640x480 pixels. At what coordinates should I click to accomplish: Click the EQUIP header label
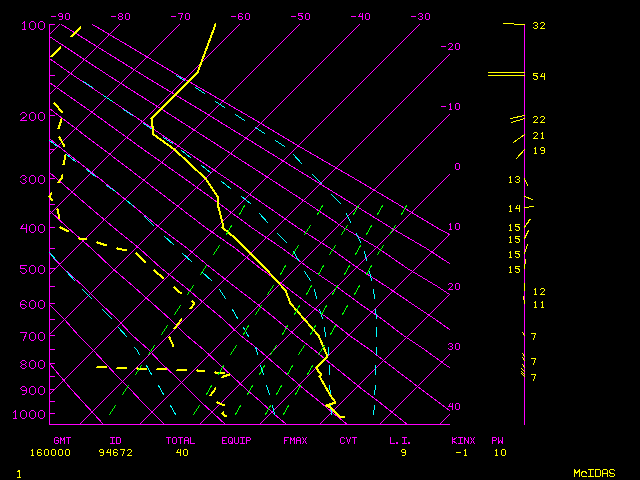(x=236, y=440)
